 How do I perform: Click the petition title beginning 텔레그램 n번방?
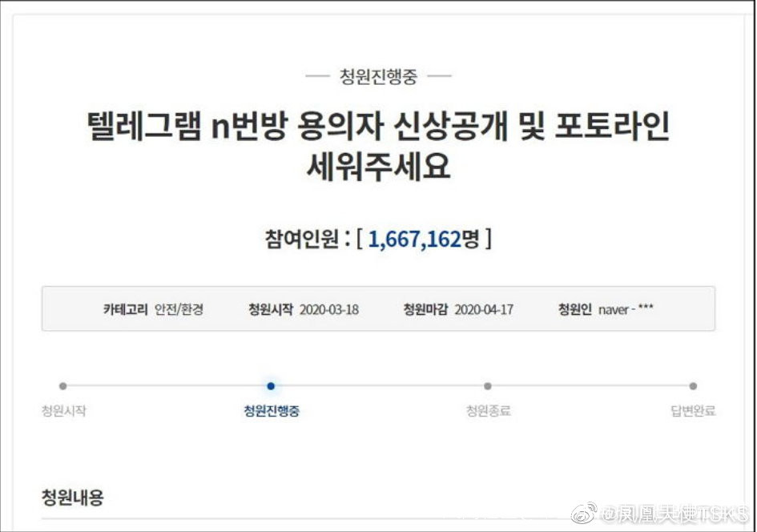378,147
